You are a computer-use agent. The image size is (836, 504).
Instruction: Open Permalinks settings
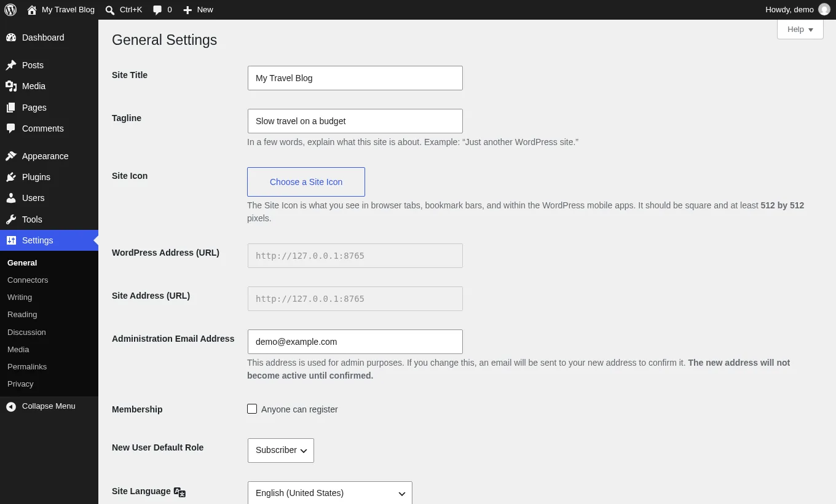coord(27,366)
